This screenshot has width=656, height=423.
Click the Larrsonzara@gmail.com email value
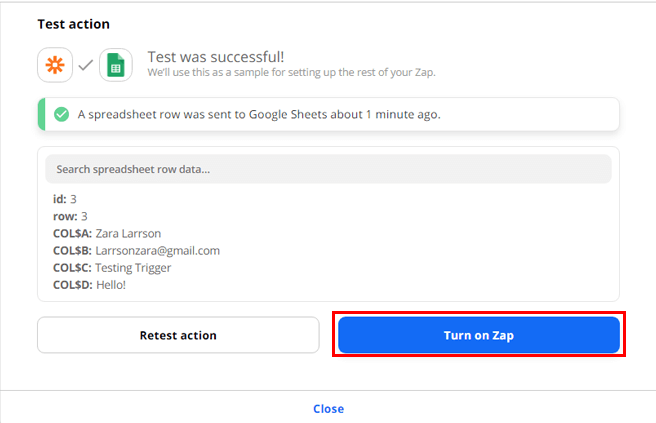157,251
